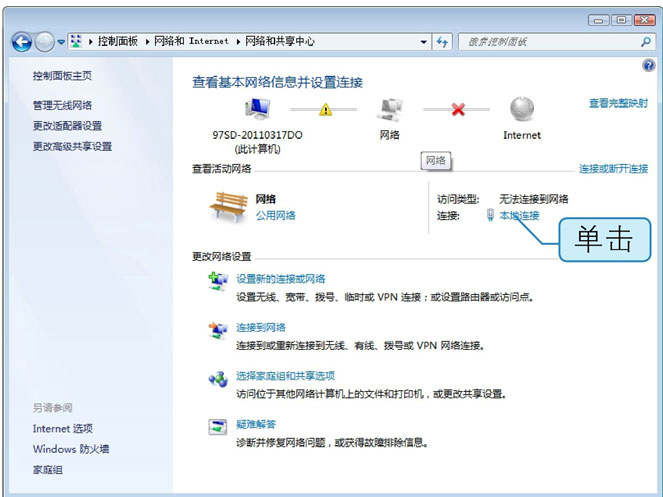Open 更改高级共享设置 in sidebar

[x=72, y=146]
